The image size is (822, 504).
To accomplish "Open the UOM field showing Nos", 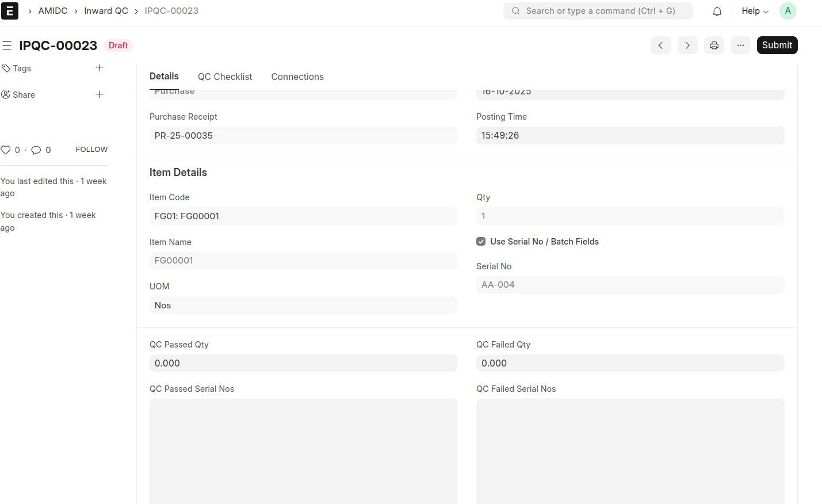I will coord(303,306).
